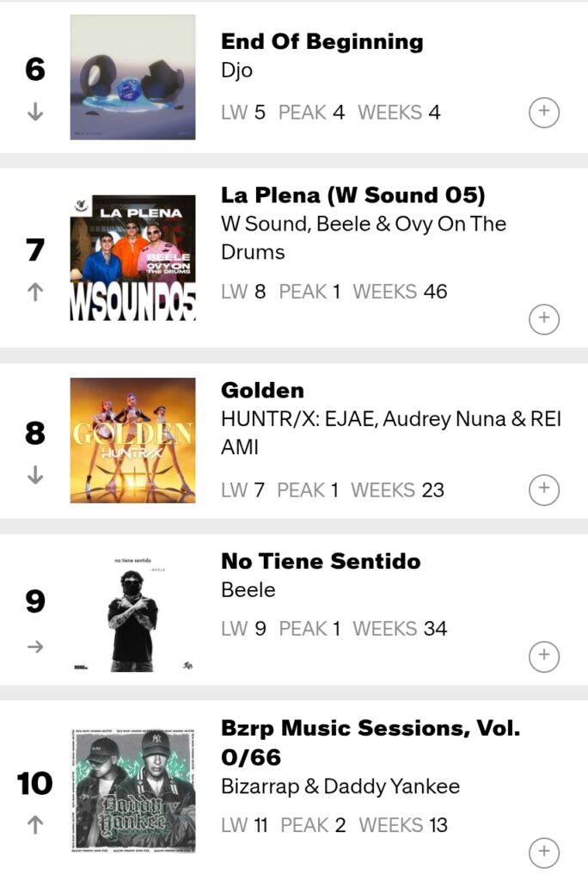The width and height of the screenshot is (588, 881).
Task: Click the Djo artist name
Action: pos(237,71)
